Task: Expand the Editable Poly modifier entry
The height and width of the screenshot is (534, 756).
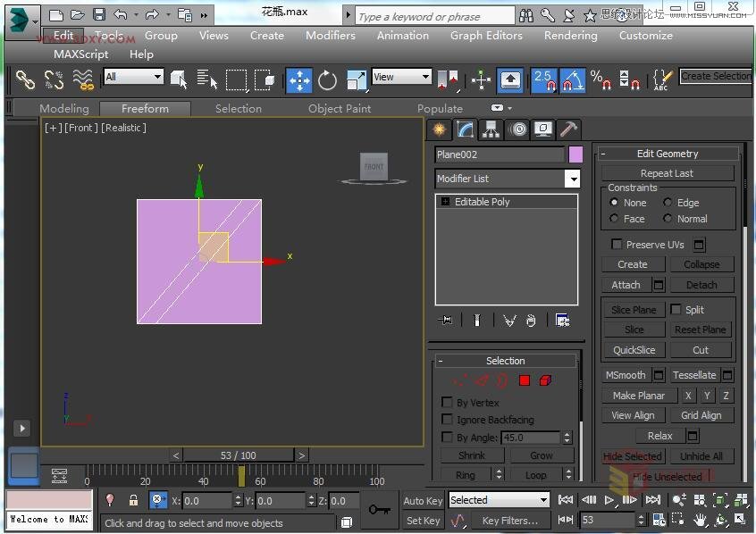Action: point(444,202)
